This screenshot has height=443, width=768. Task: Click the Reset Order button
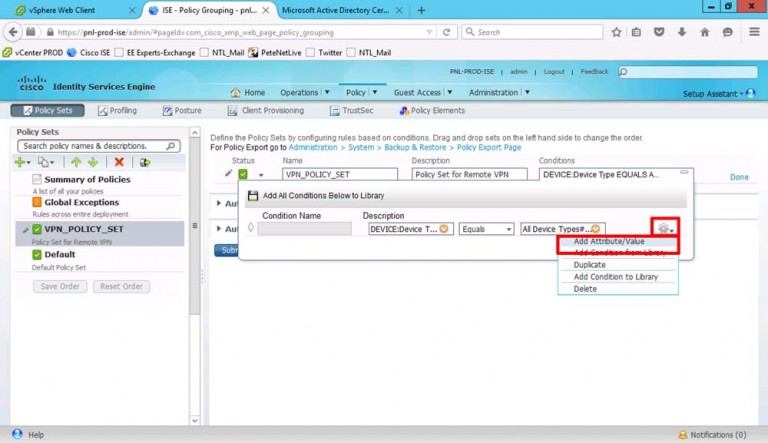pos(121,286)
